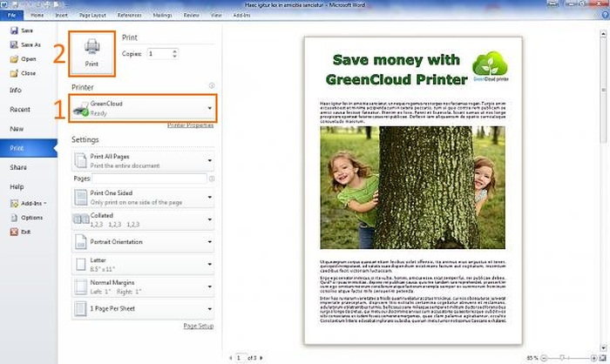
Task: Switch to the Add-Ins ribbon tab
Action: 241,15
